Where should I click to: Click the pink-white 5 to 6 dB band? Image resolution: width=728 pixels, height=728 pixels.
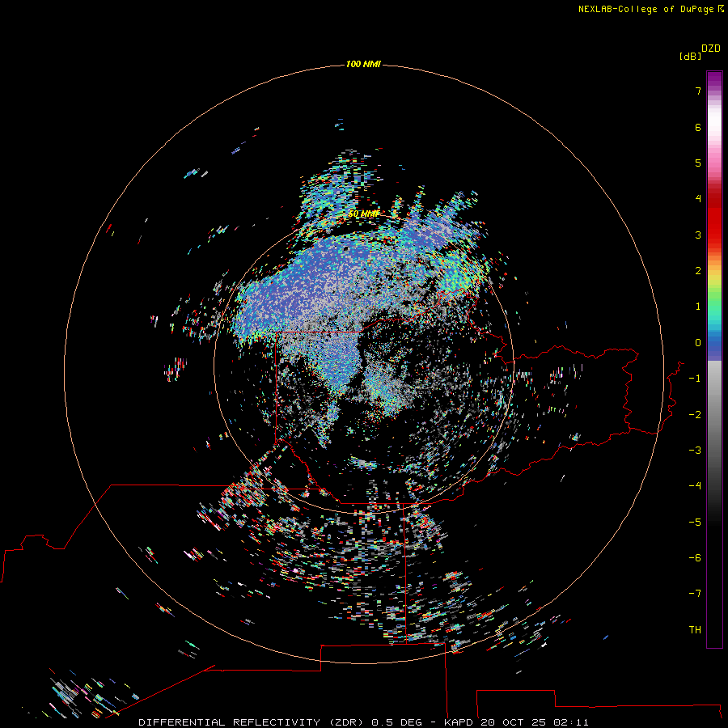pos(714,145)
